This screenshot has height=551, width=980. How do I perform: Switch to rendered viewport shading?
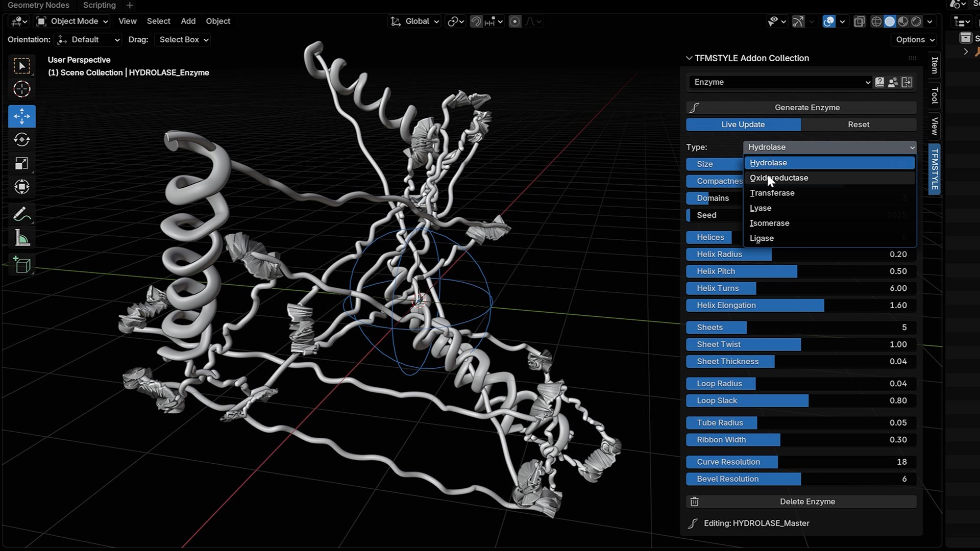click(x=917, y=21)
